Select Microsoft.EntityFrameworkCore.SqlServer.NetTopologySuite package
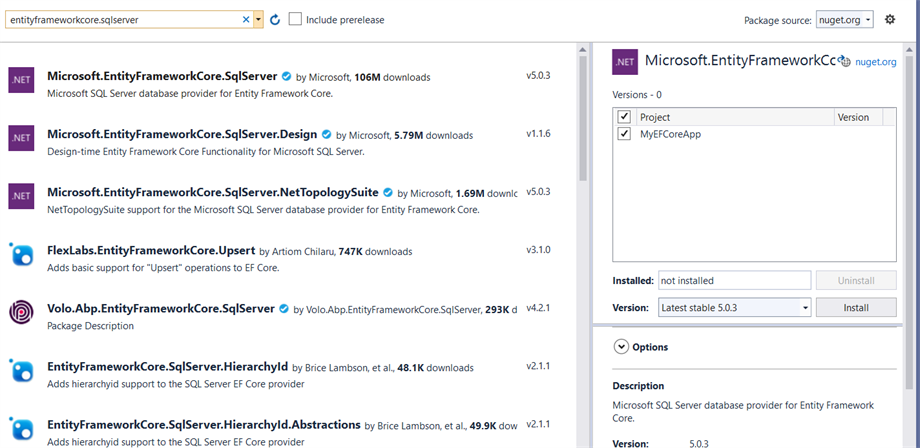920x448 pixels. click(x=212, y=192)
